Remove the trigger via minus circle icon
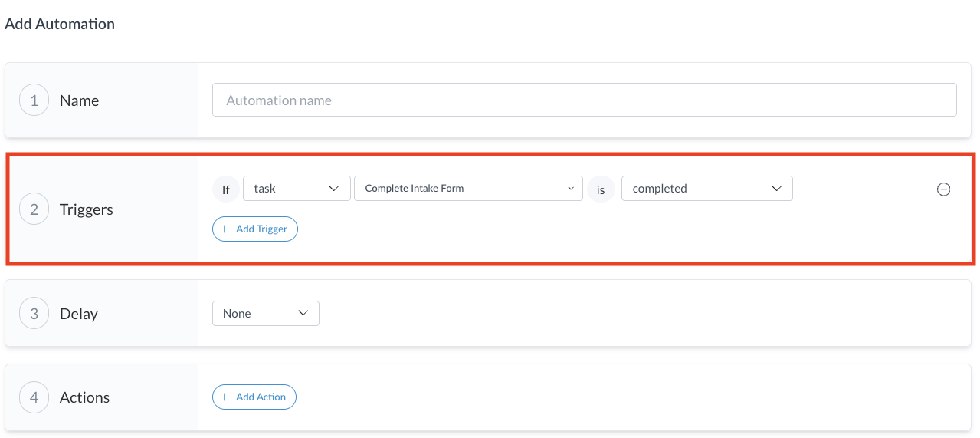Image resolution: width=980 pixels, height=438 pixels. (x=943, y=189)
